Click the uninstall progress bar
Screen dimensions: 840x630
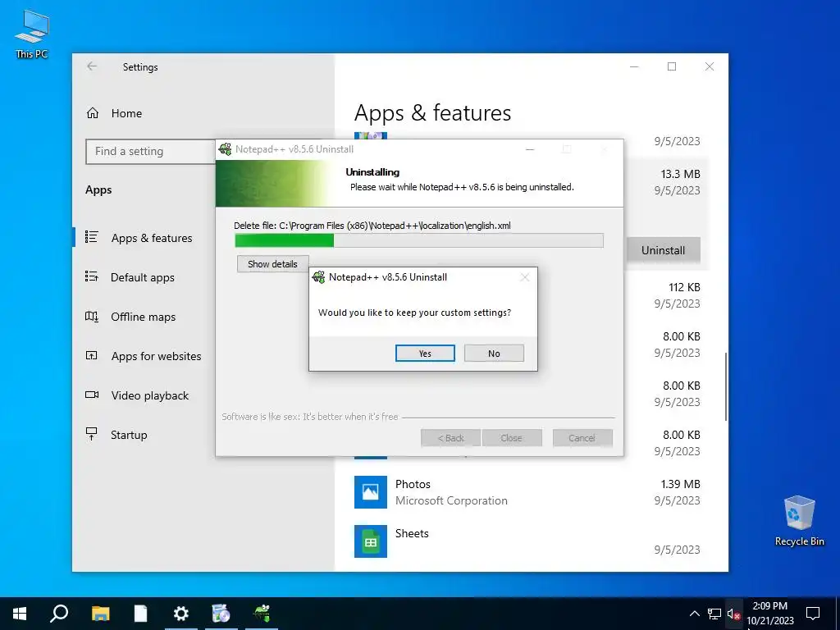click(419, 240)
